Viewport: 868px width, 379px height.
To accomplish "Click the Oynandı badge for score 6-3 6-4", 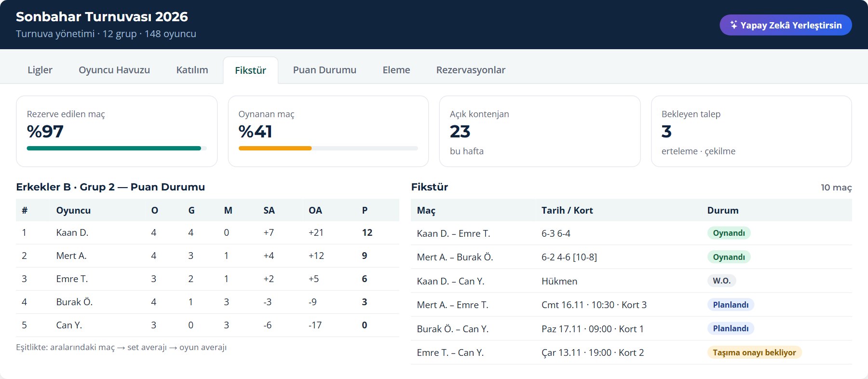I will tap(729, 233).
